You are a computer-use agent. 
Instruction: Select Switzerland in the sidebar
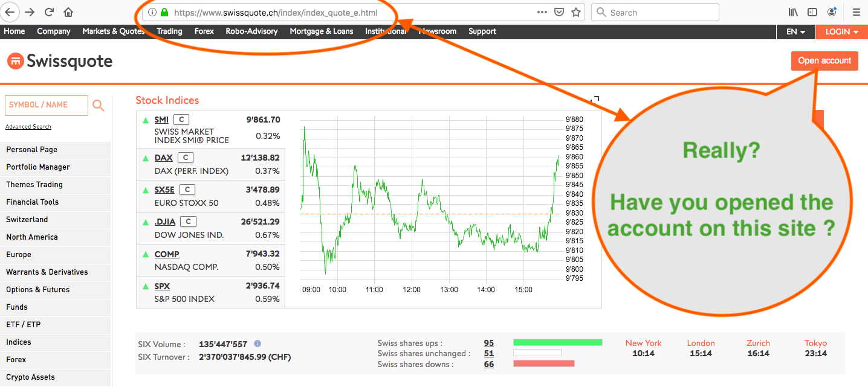(x=56, y=220)
